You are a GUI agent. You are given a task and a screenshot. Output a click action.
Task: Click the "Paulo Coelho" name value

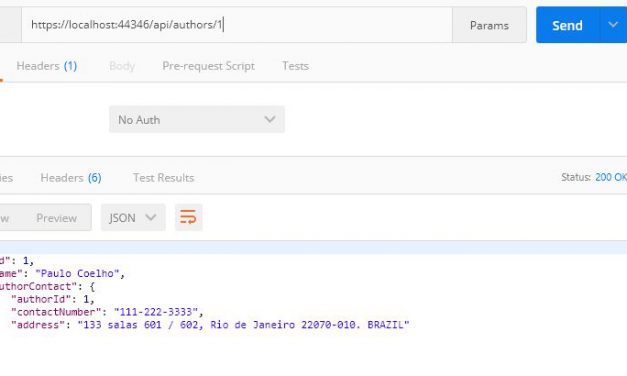click(78, 274)
